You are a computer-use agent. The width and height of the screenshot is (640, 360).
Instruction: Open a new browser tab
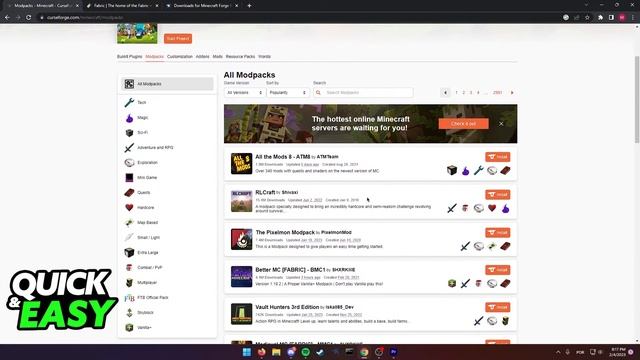249,6
